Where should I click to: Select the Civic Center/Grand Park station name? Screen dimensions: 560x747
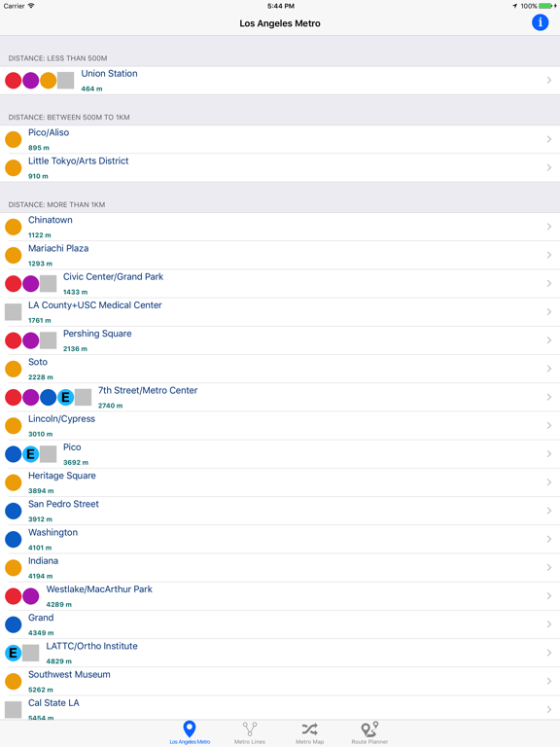tap(113, 277)
